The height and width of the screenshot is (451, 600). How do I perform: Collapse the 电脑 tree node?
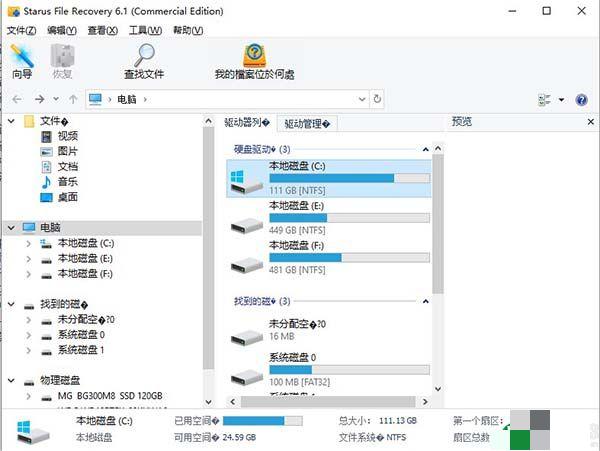coord(11,228)
